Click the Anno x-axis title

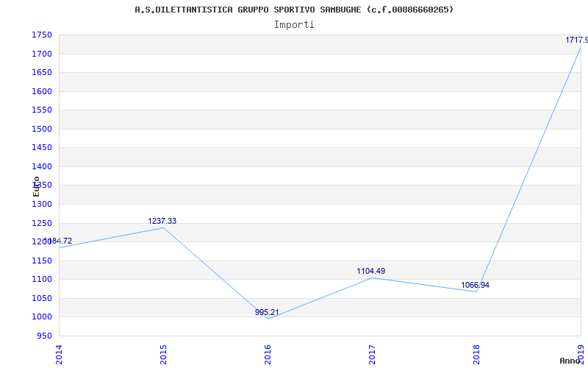tap(569, 361)
